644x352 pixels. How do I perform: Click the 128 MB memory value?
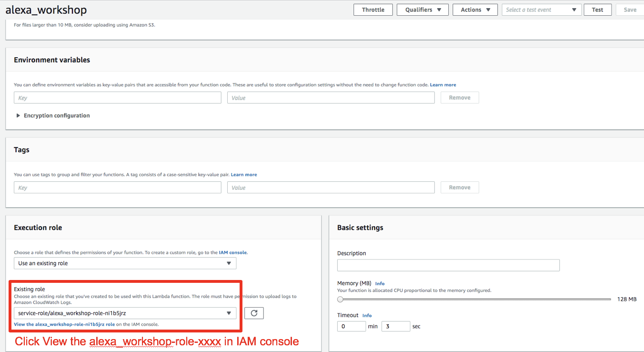tap(626, 299)
